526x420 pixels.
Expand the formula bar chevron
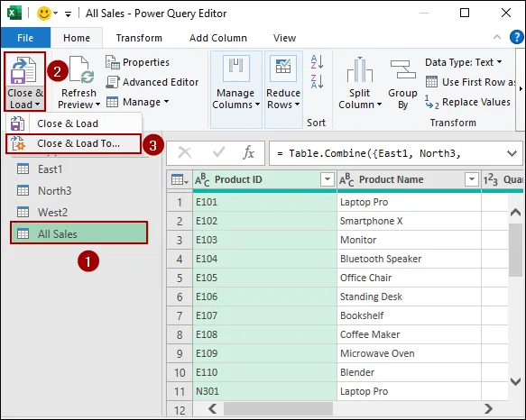tap(512, 153)
